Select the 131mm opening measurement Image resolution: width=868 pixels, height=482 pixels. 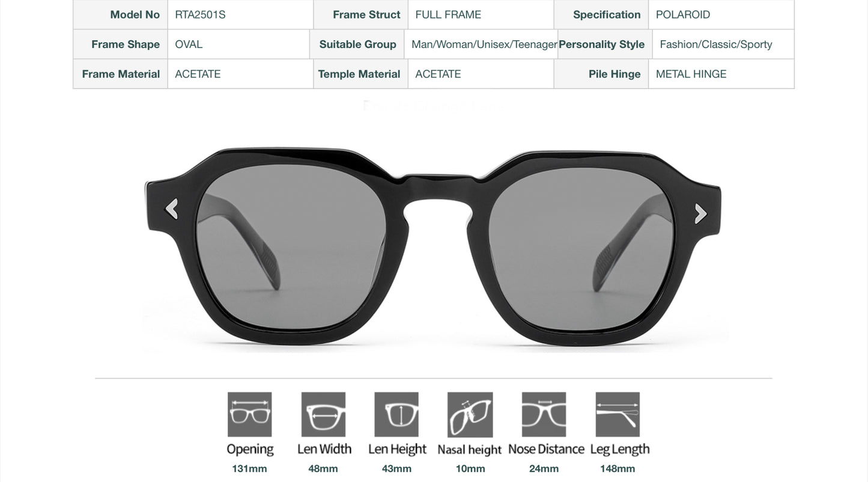249,469
